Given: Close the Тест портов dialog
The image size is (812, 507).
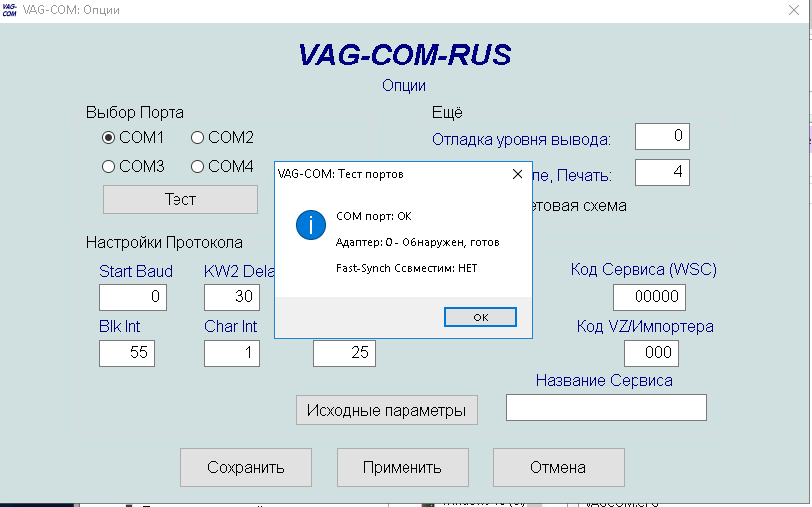Looking at the screenshot, I should pos(517,173).
